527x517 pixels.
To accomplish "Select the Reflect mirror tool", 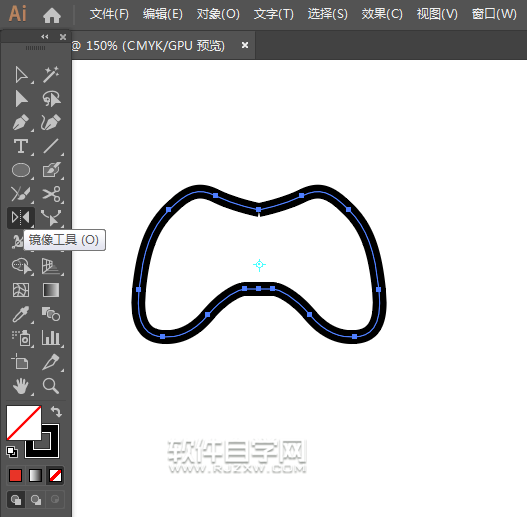I will pos(21,217).
